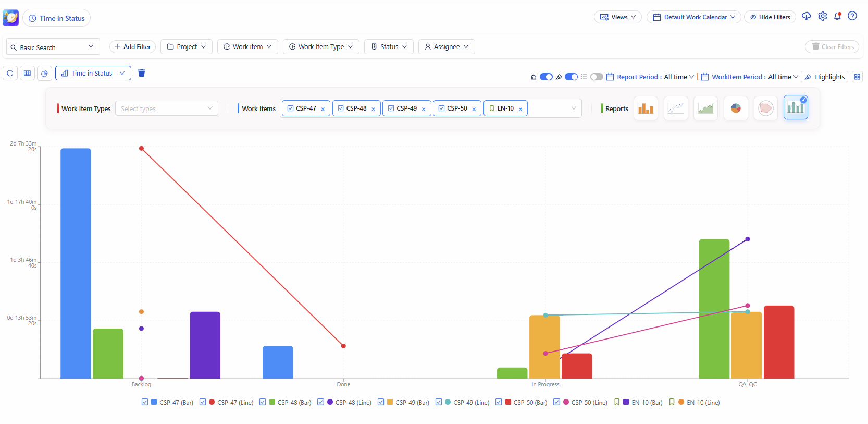Uncheck CSP-50 (Line) in the legend

pos(556,402)
